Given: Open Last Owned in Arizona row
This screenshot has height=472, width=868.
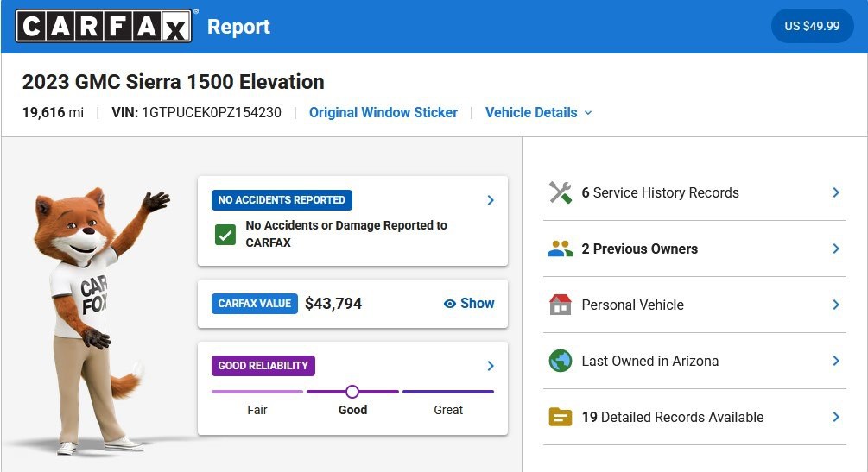Looking at the screenshot, I should 694,361.
